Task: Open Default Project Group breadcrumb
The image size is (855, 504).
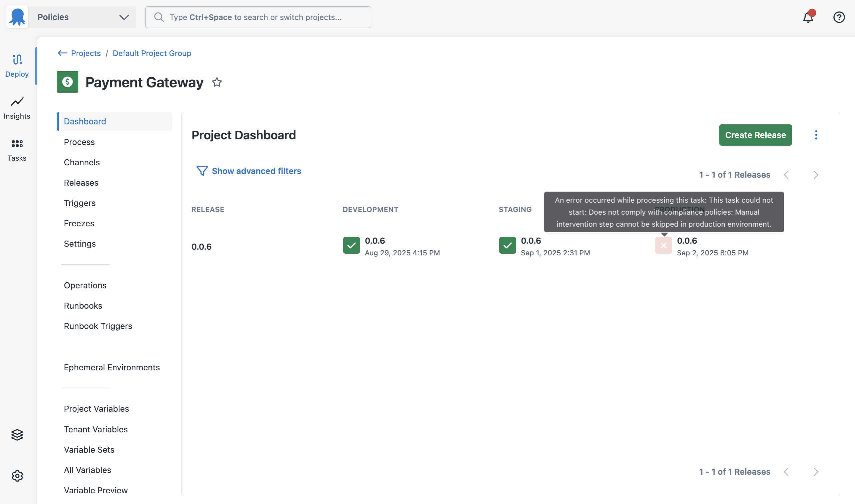Action: click(x=152, y=53)
